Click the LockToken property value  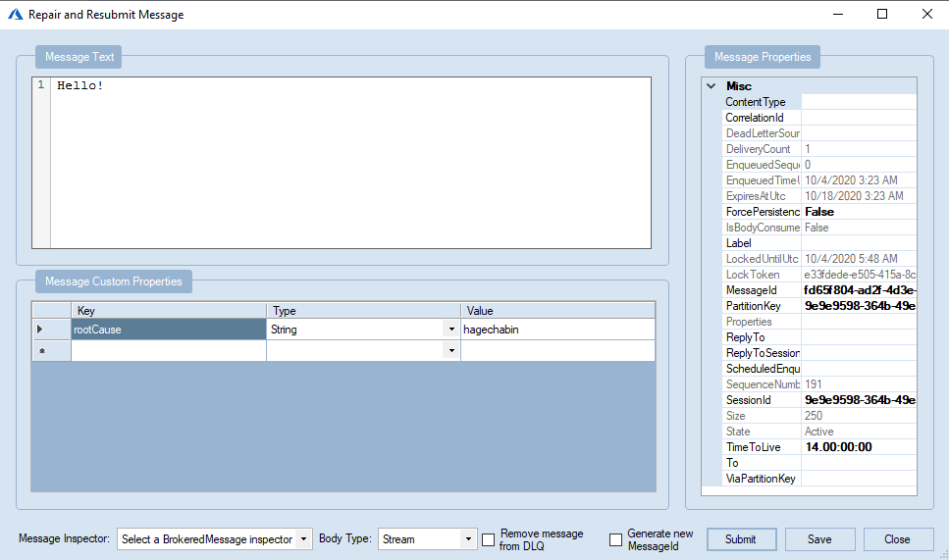(x=859, y=275)
